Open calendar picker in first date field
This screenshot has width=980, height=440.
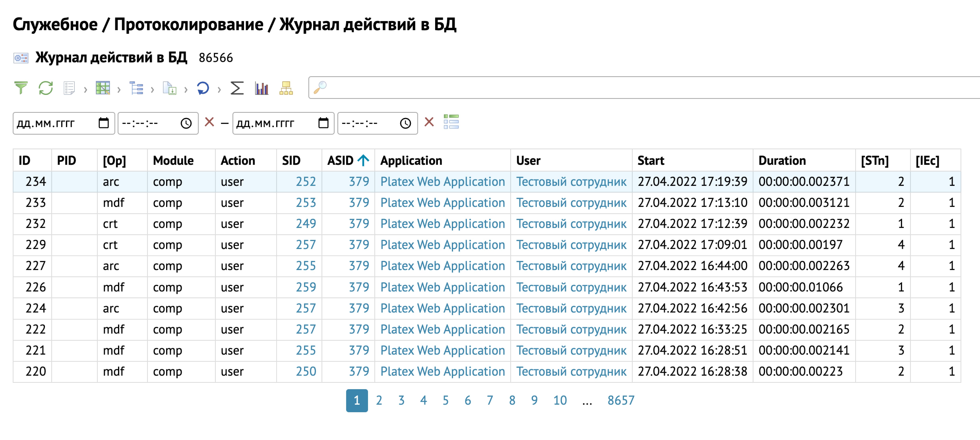pyautogui.click(x=104, y=123)
